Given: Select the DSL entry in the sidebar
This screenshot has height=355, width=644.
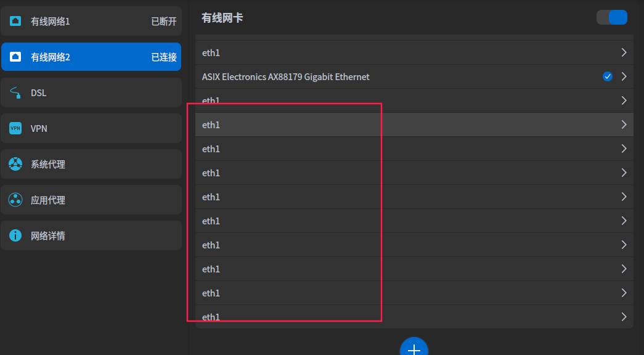Looking at the screenshot, I should 91,92.
